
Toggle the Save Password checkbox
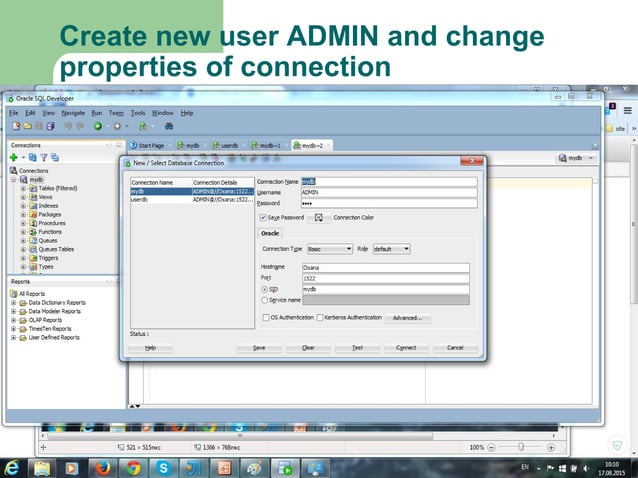point(263,218)
